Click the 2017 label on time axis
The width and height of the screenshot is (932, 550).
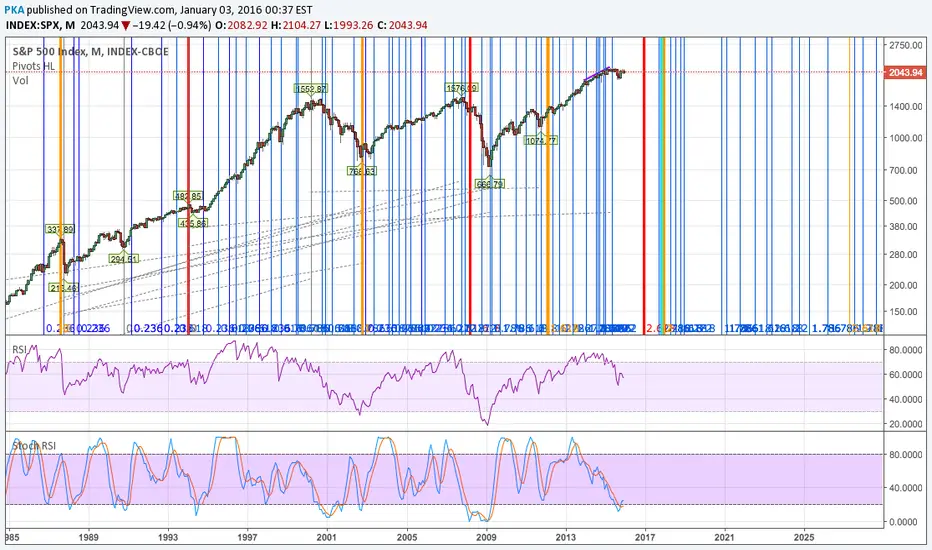tap(646, 538)
